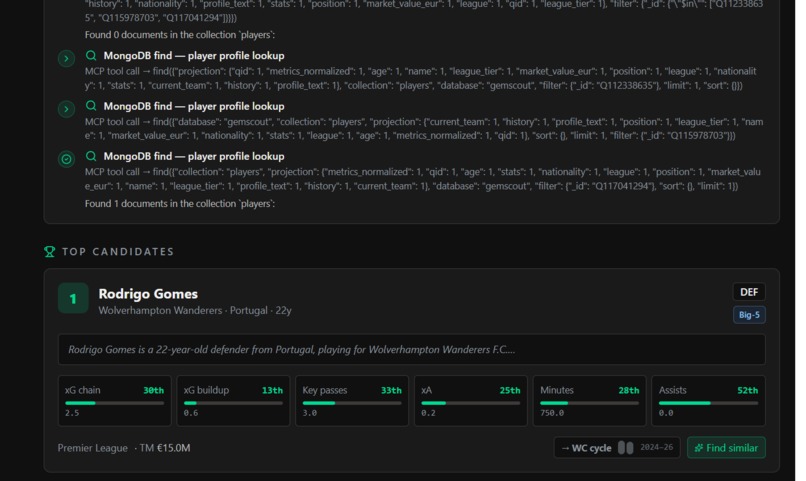Click the 52th percentile value in Assists
This screenshot has height=481, width=806.
pos(747,391)
